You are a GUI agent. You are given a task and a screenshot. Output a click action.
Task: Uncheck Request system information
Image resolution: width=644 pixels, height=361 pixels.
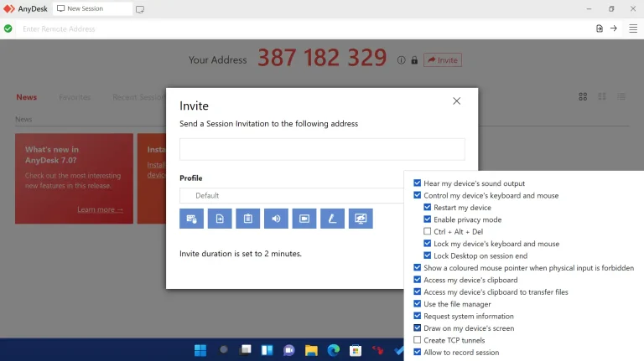coord(418,316)
